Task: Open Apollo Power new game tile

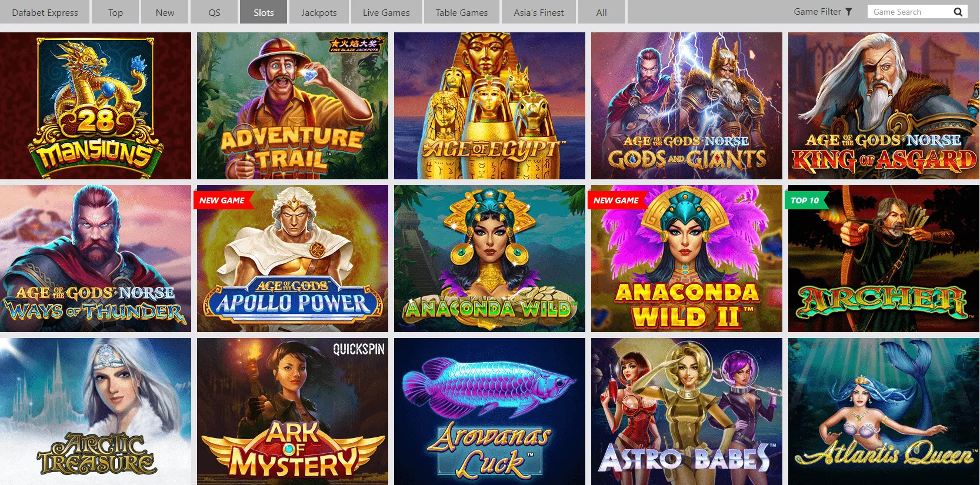Action: click(x=292, y=259)
